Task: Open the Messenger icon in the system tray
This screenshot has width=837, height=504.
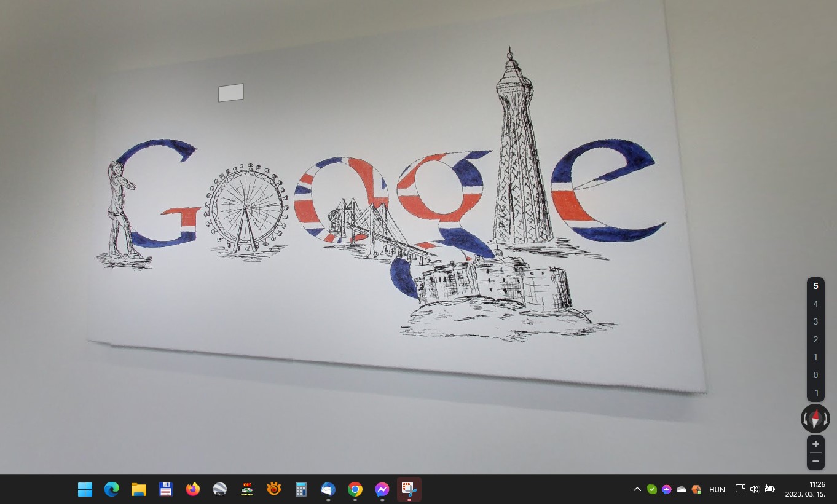Action: point(667,489)
